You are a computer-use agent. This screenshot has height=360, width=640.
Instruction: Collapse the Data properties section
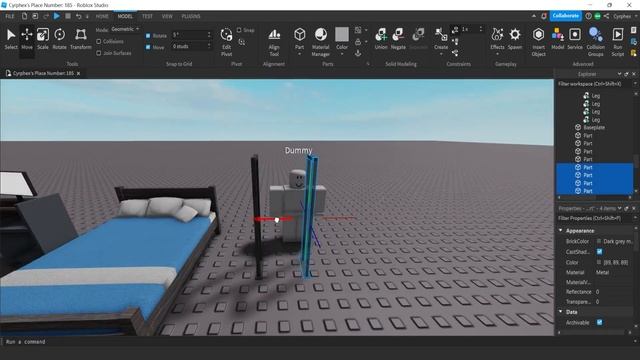(x=560, y=311)
